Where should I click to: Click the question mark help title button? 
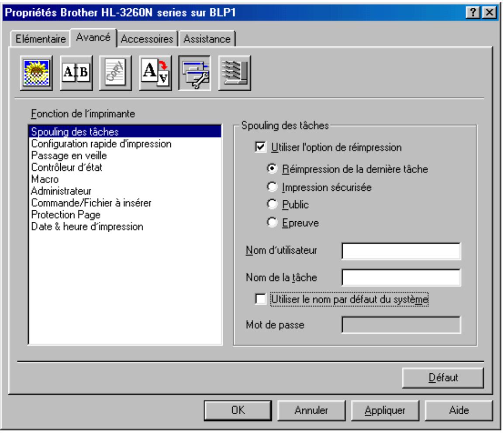473,13
